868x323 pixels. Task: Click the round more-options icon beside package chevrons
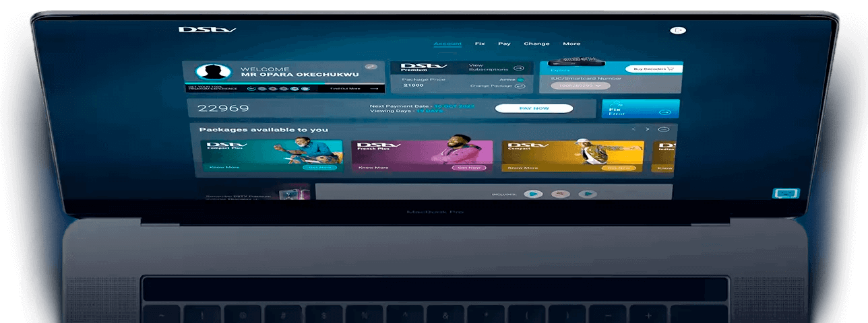point(663,129)
